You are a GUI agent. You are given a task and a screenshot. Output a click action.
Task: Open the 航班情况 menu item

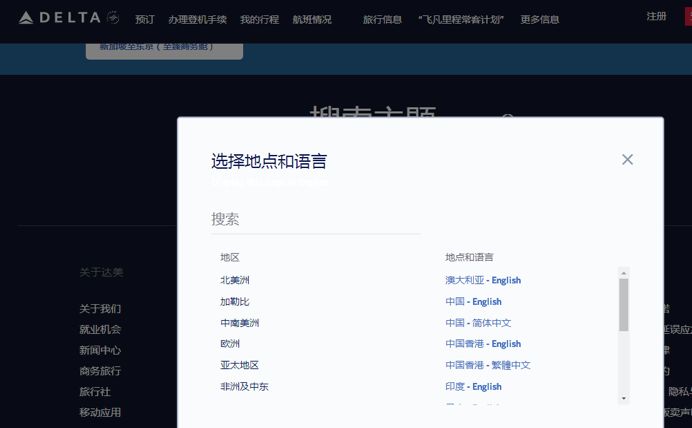pos(312,19)
